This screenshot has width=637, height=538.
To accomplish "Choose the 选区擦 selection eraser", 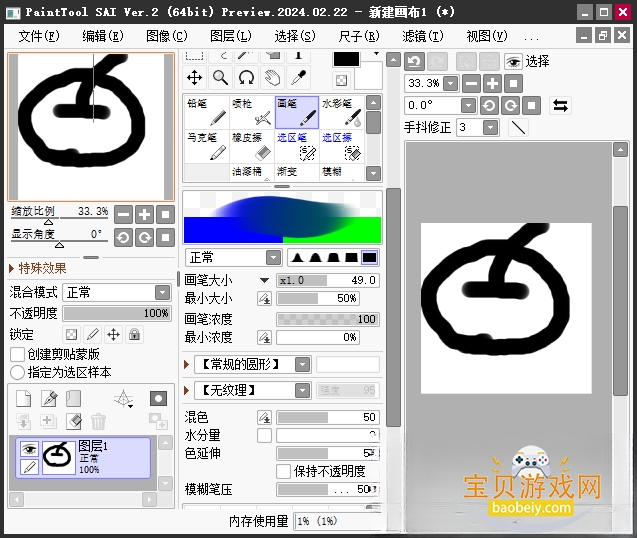I will 342,146.
